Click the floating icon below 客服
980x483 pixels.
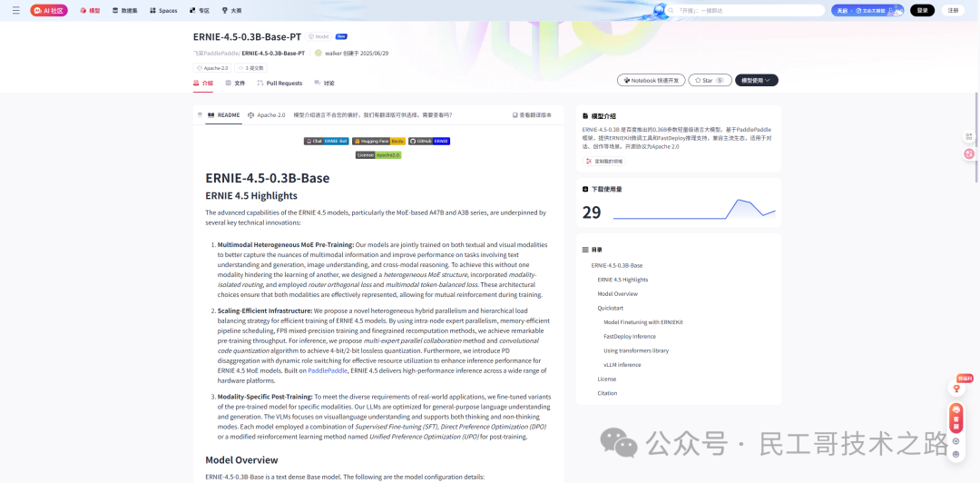955,441
